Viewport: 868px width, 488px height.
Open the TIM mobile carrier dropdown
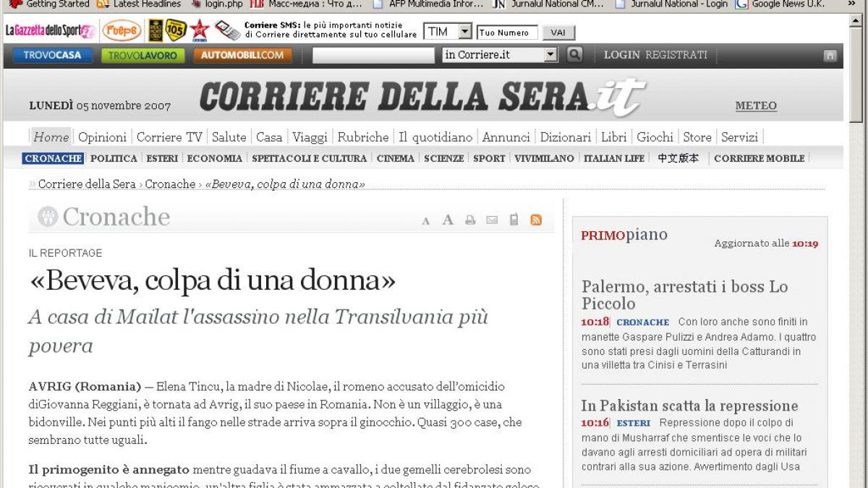click(x=448, y=32)
